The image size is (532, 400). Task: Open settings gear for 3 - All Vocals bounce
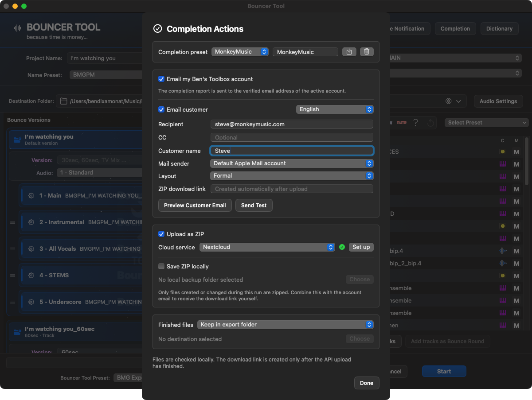point(31,249)
